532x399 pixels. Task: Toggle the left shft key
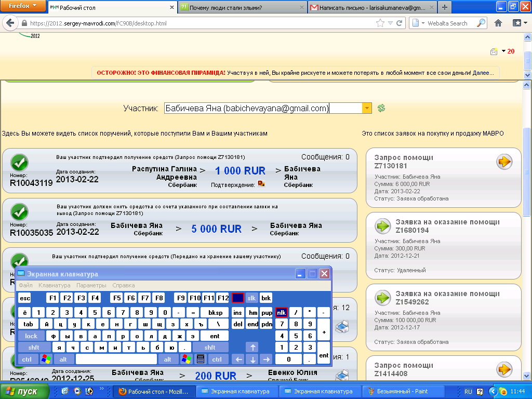34,348
